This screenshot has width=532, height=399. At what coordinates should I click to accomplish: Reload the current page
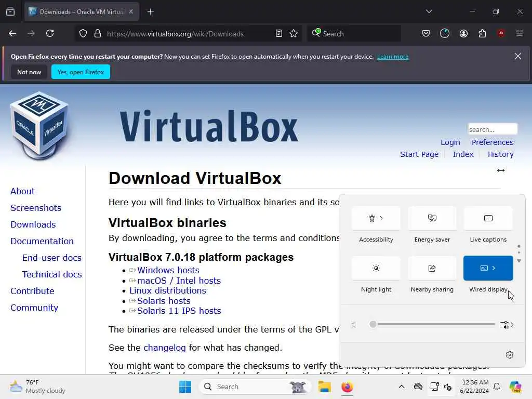(x=50, y=33)
